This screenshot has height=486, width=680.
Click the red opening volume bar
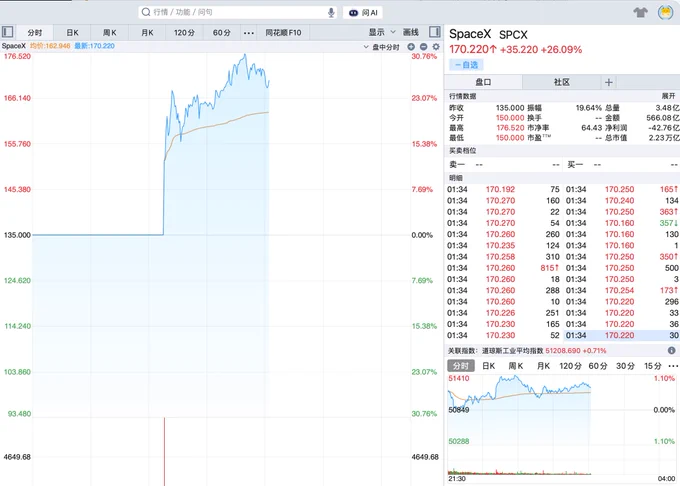(x=164, y=451)
